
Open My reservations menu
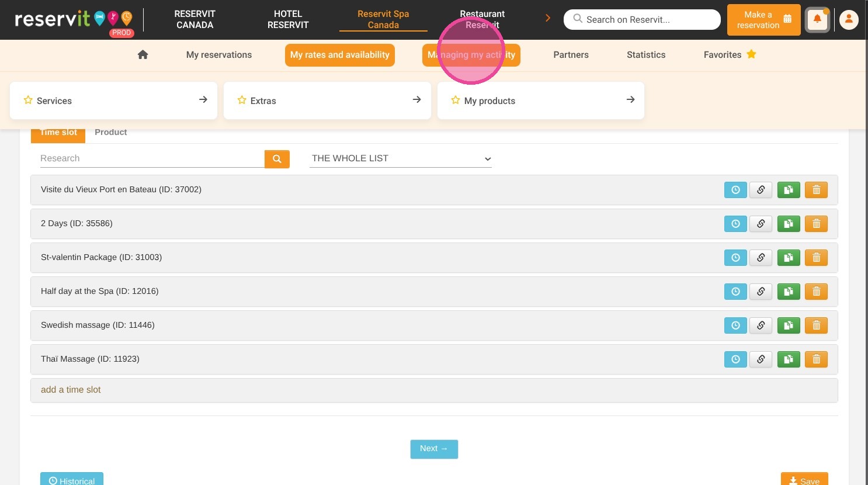219,55
